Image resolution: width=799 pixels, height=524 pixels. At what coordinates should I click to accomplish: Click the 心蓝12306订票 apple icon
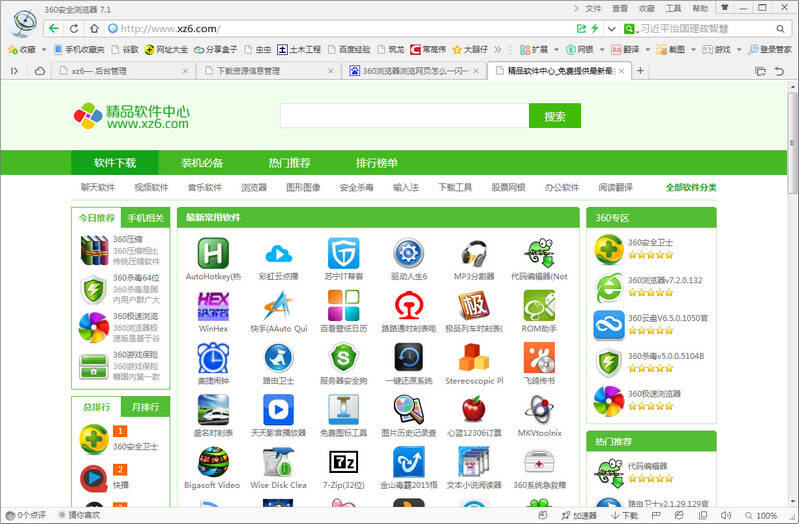[474, 409]
